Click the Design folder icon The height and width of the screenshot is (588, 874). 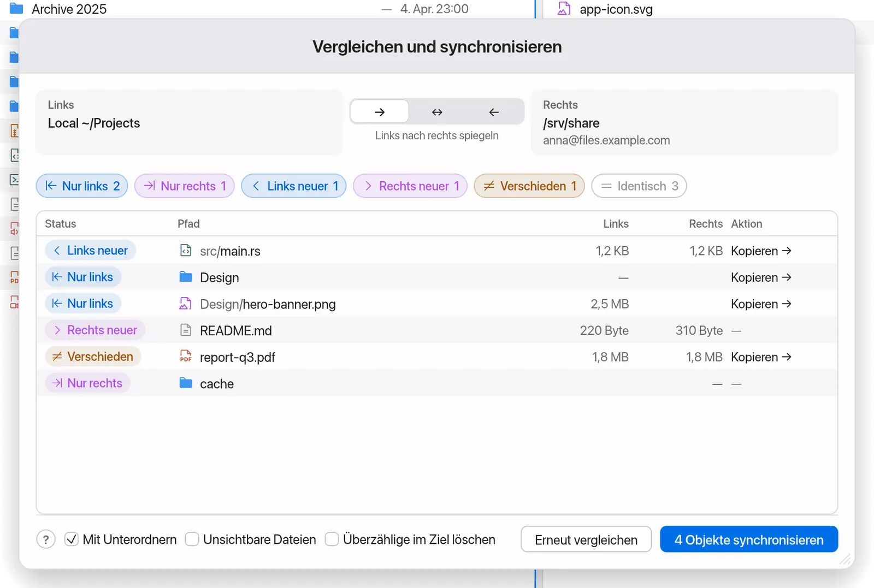click(186, 277)
